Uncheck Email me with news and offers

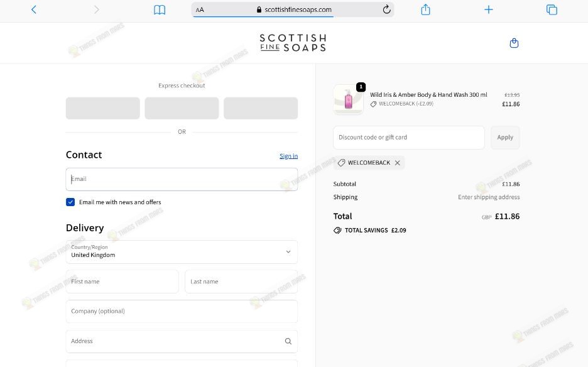pos(70,202)
